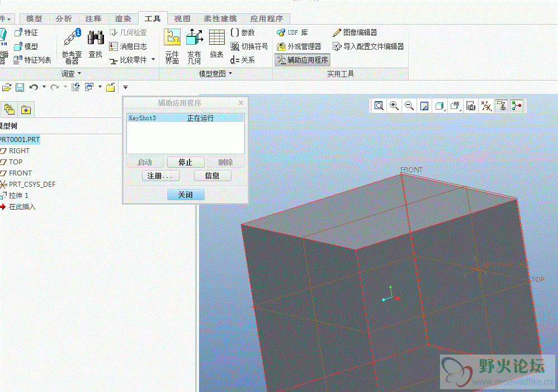Click the folder browser tab icon above model tree
Viewport: 558px width, 392px height.
[x=10, y=110]
